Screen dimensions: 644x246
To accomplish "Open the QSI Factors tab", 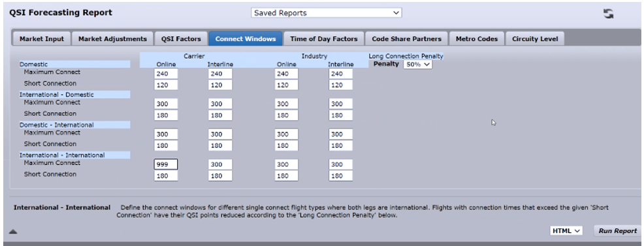I will point(181,39).
